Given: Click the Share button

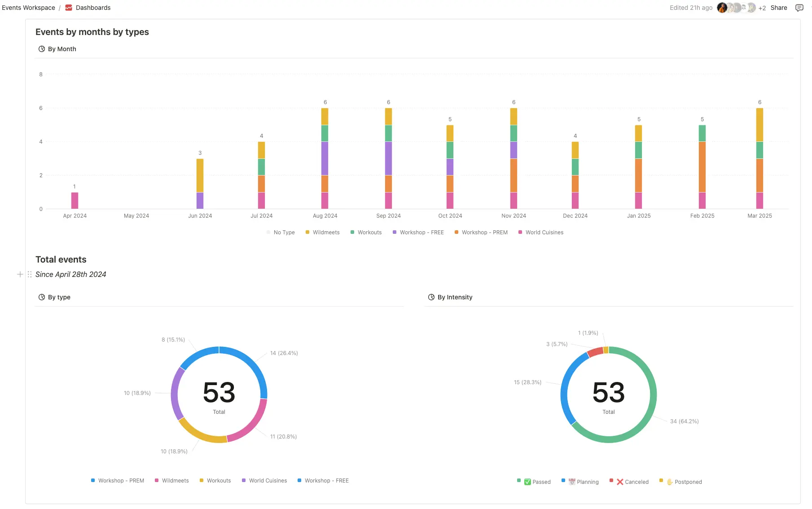Looking at the screenshot, I should pos(779,8).
